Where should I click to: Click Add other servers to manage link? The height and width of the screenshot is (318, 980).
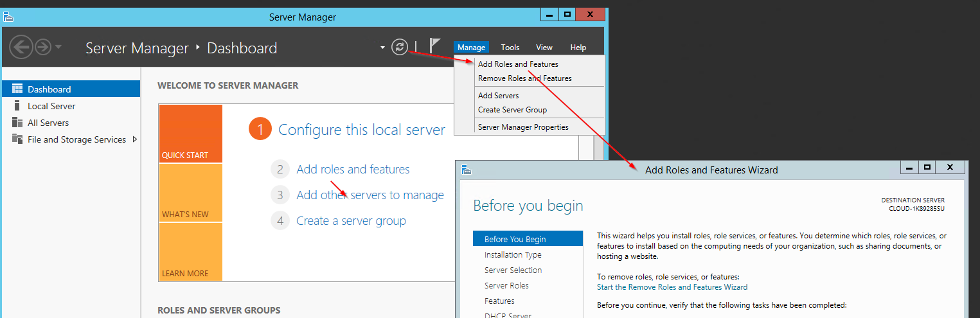[370, 195]
